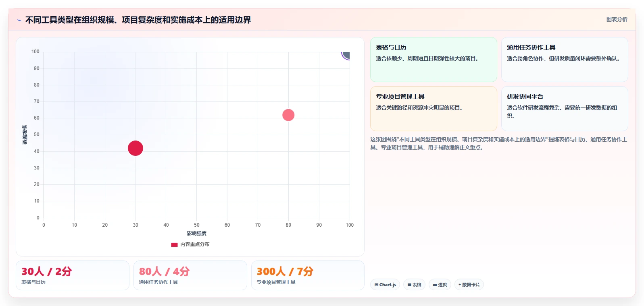The width and height of the screenshot is (644, 306).
Task: Click the 300人 / 7分 stat card
Action: (308, 275)
